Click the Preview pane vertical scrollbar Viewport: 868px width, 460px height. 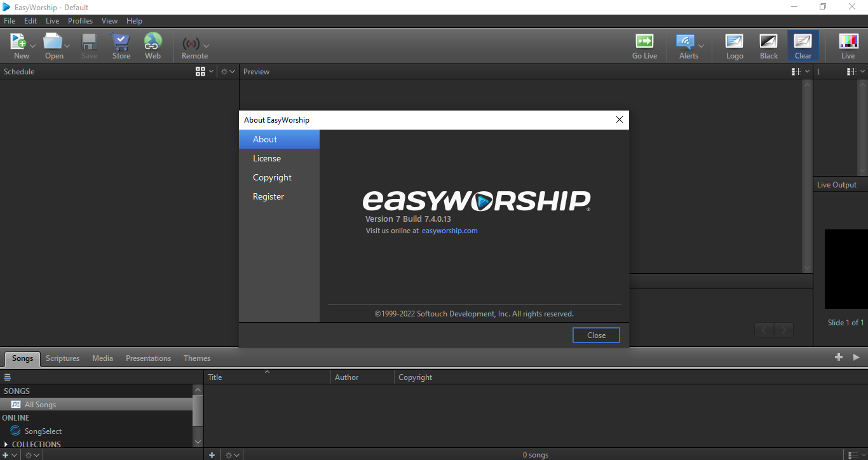807,177
